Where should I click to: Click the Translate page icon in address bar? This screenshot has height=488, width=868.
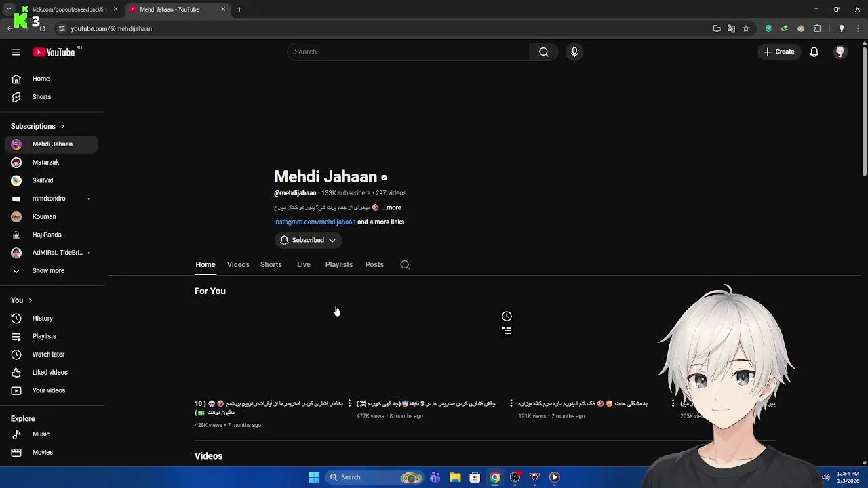731,28
